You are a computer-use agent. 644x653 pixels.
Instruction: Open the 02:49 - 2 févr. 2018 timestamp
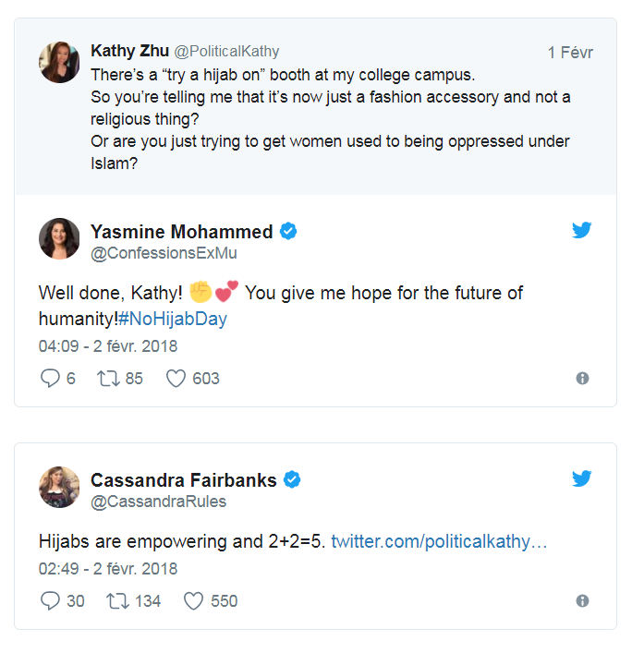click(x=108, y=569)
